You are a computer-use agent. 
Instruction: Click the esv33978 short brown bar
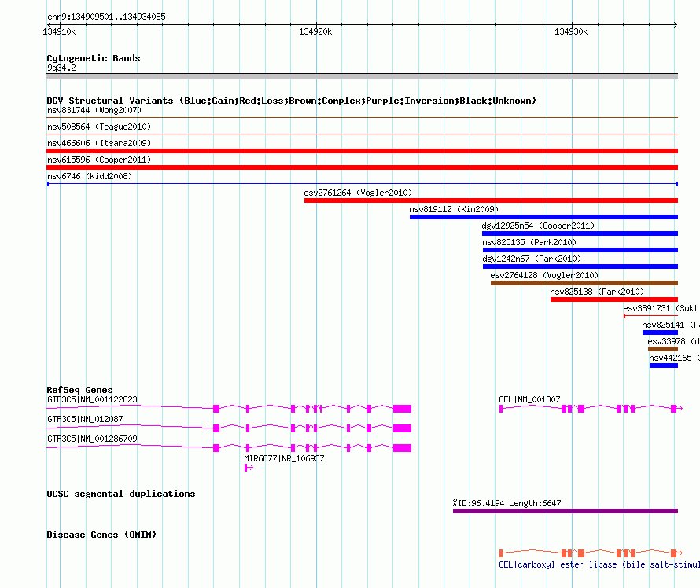point(663,349)
